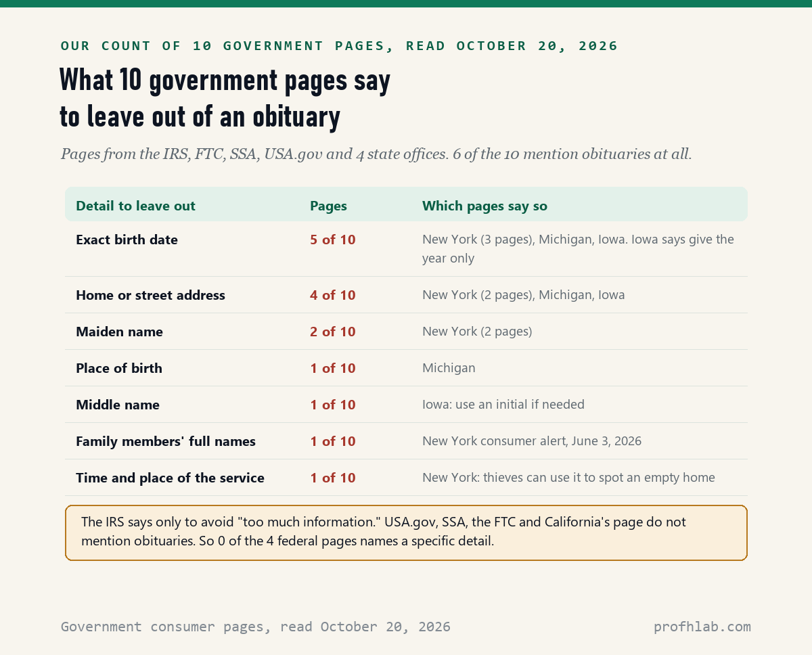Click the '5 of 10' count

tap(332, 240)
